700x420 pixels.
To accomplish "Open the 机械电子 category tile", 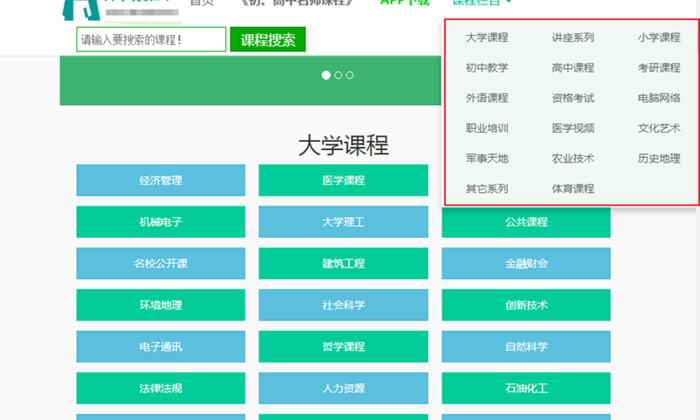I will [x=161, y=222].
